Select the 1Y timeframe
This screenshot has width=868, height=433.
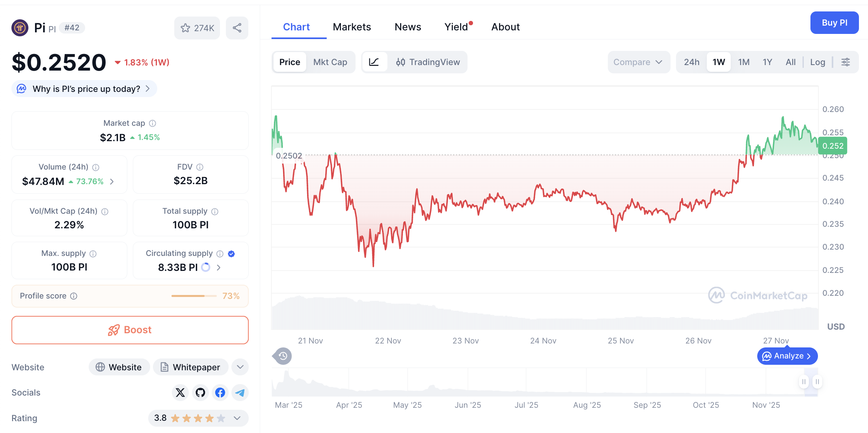pos(767,62)
